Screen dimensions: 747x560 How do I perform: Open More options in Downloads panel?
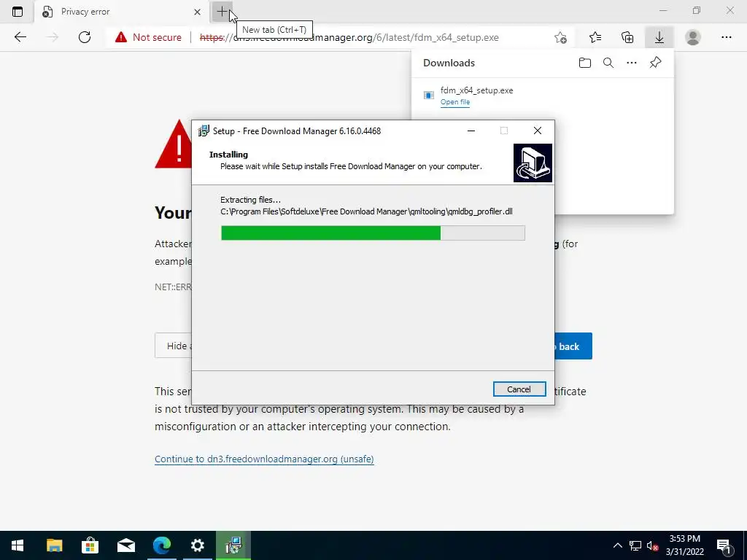[632, 63]
